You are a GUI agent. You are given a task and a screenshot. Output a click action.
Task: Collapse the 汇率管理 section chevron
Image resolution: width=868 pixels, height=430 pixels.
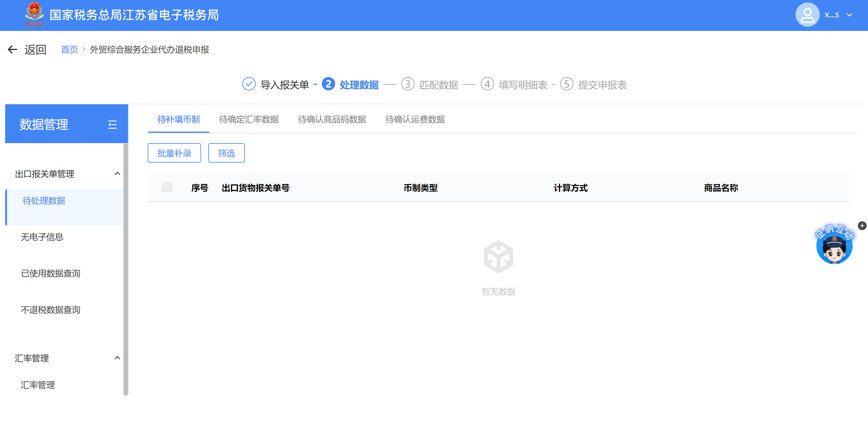117,358
